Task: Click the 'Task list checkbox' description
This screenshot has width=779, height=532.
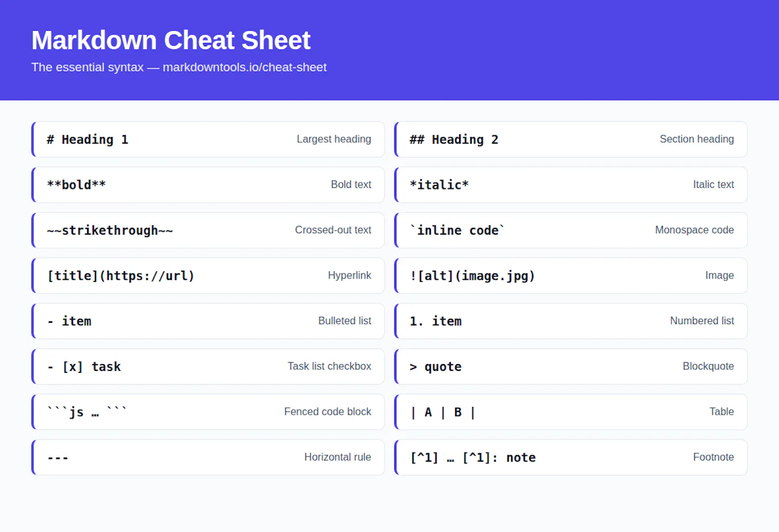Action: (x=330, y=366)
